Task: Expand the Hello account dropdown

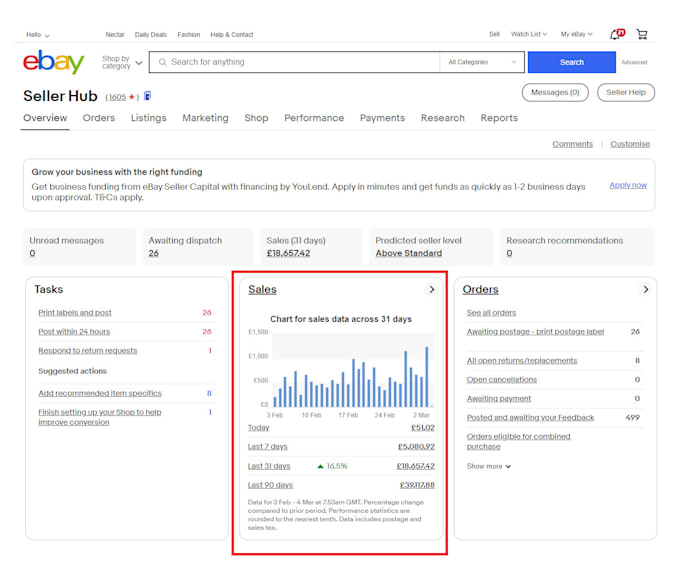Action: pos(38,35)
